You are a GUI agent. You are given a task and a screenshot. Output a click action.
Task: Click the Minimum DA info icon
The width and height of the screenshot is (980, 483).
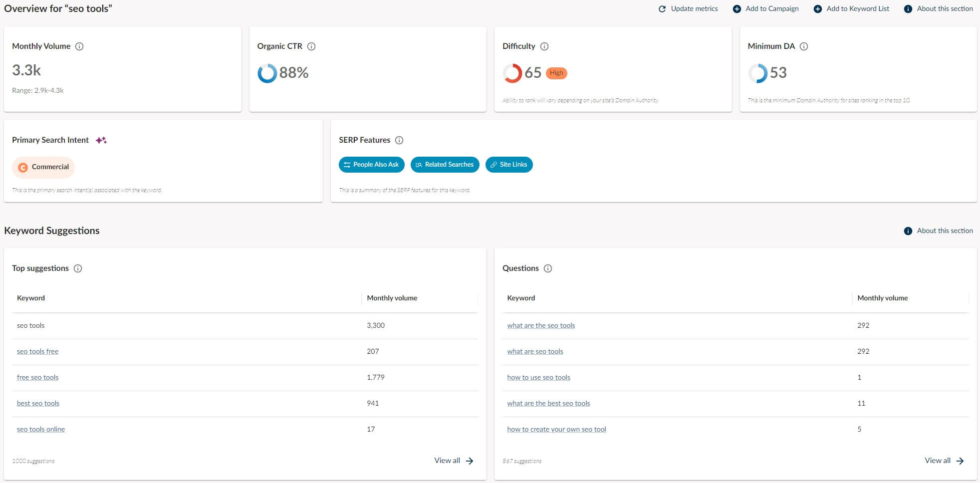pos(804,46)
